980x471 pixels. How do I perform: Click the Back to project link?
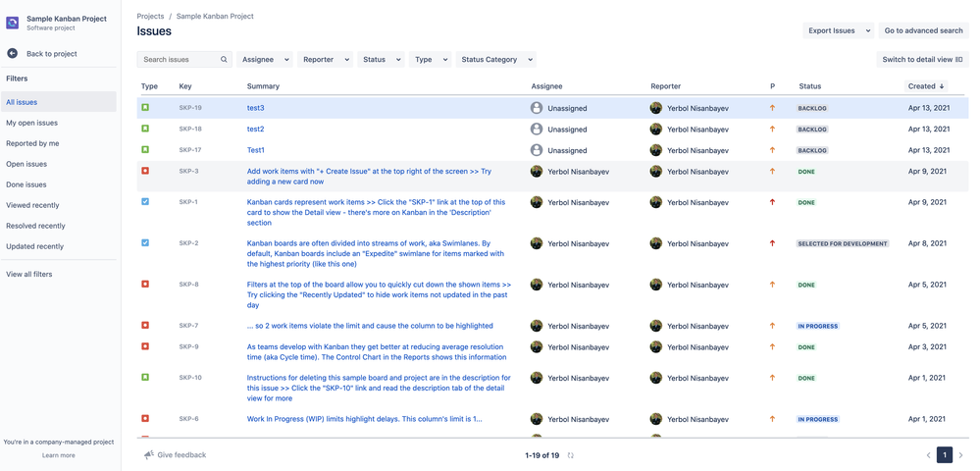(52, 54)
